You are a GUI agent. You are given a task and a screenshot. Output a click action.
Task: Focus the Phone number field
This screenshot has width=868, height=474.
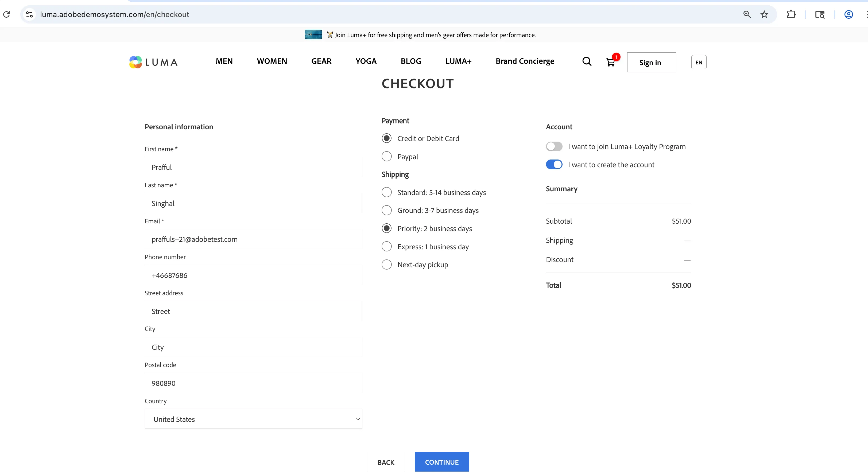[x=253, y=275]
